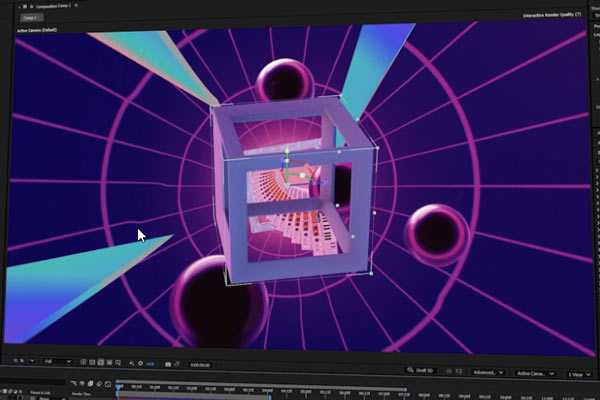This screenshot has width=600, height=400.
Task: Open the Advanced renderer dropdown
Action: 488,372
